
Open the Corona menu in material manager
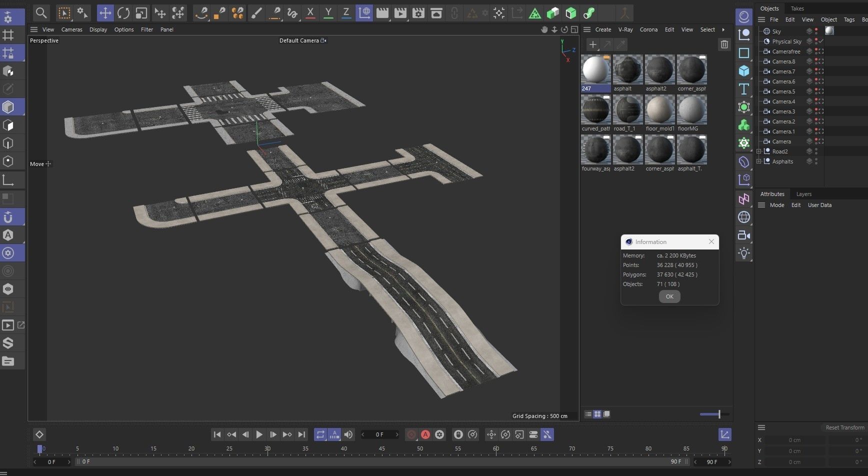coord(648,29)
